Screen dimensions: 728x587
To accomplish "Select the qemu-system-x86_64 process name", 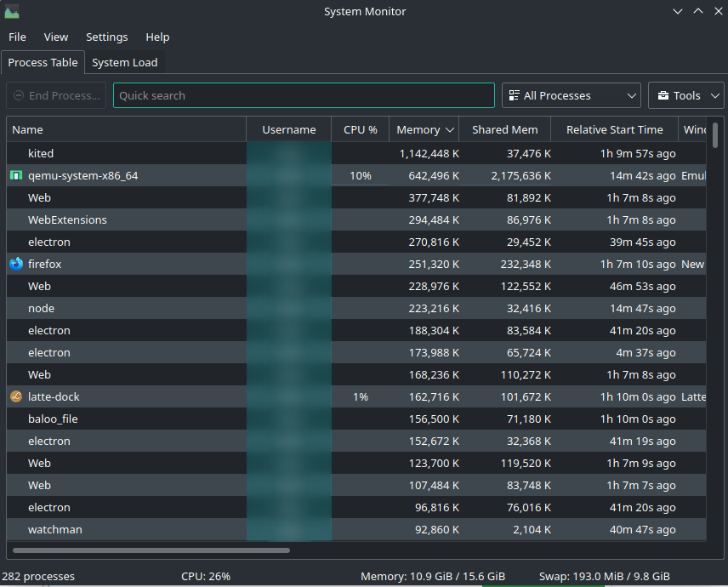I will (x=82, y=175).
